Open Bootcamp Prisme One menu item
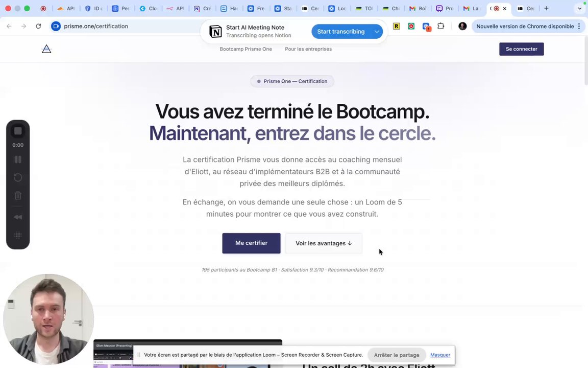The height and width of the screenshot is (368, 588). point(246,49)
